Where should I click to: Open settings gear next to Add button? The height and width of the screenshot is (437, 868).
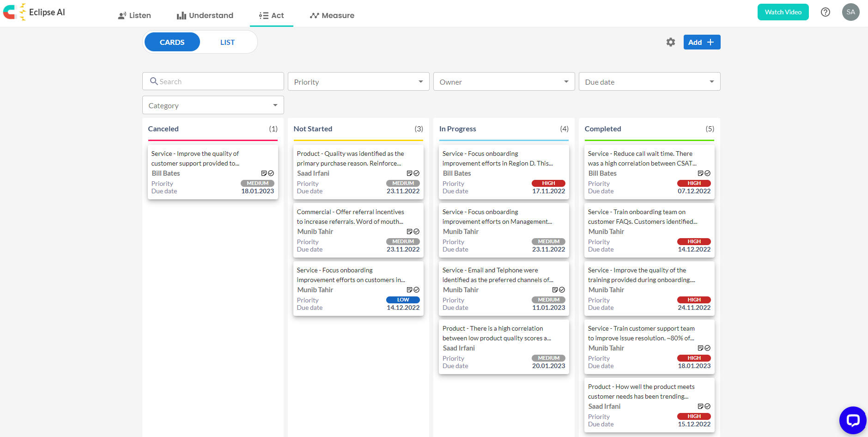pyautogui.click(x=671, y=42)
